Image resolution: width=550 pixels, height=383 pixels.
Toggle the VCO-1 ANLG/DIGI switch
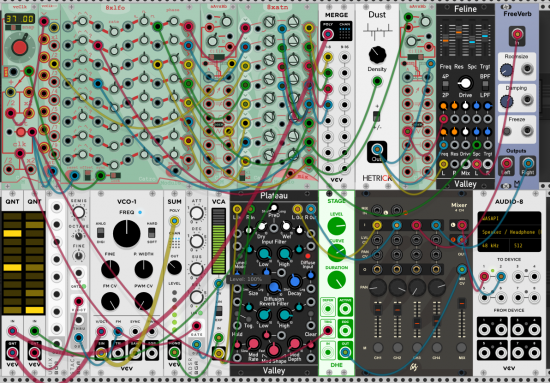coord(100,233)
